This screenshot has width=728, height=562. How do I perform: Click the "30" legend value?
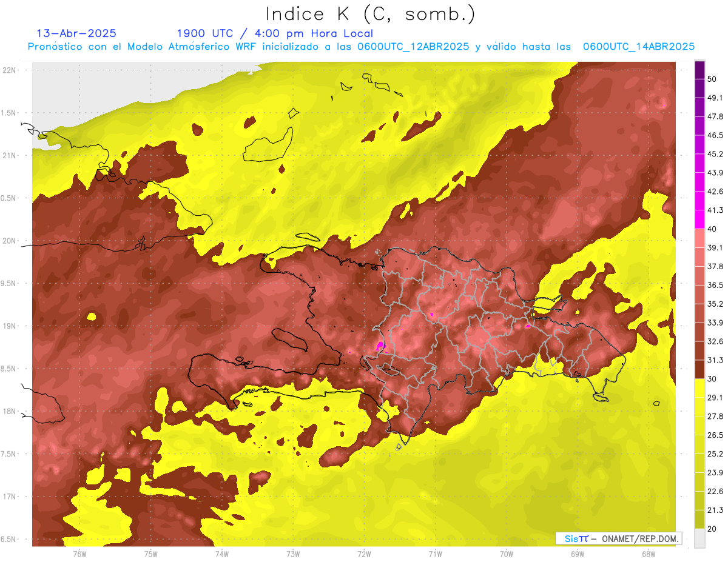(x=712, y=379)
